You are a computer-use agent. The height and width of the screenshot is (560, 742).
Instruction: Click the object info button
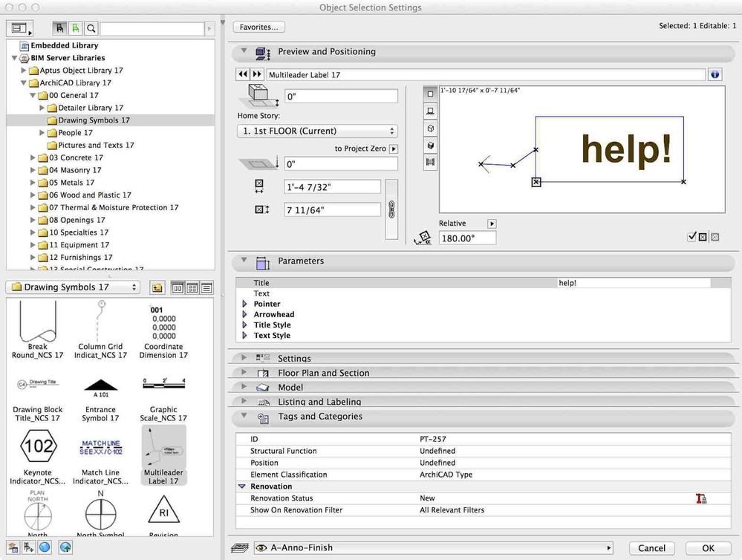click(x=715, y=75)
